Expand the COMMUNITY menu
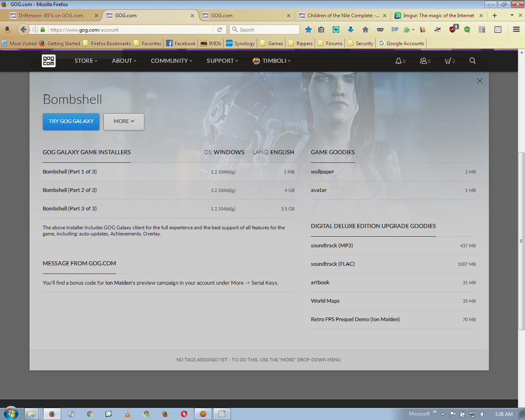Viewport: 525px width, 420px height. [171, 61]
